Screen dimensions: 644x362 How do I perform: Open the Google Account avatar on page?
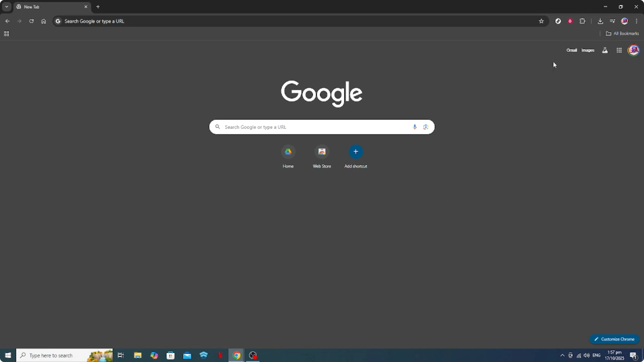[633, 50]
